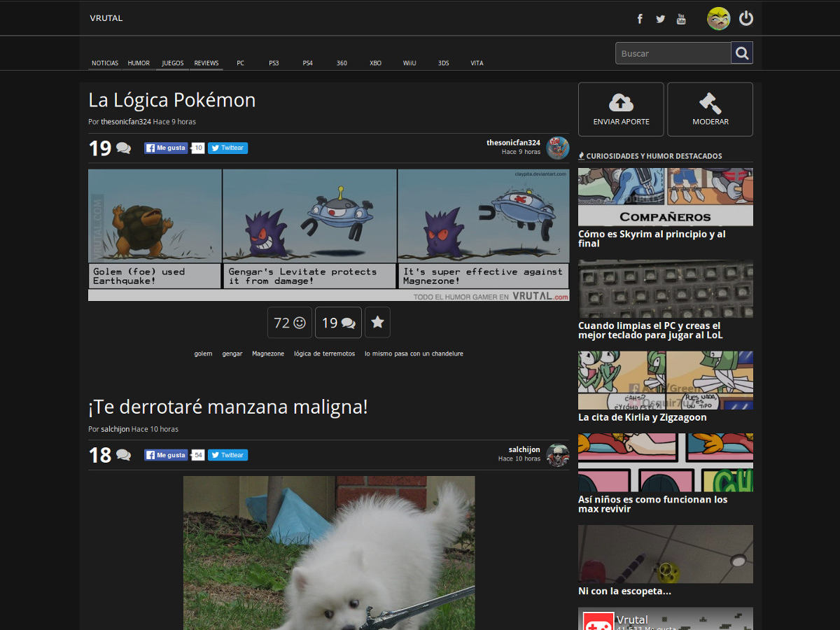Open the ¡Te derrotaré manzana maligna! post title

[228, 407]
